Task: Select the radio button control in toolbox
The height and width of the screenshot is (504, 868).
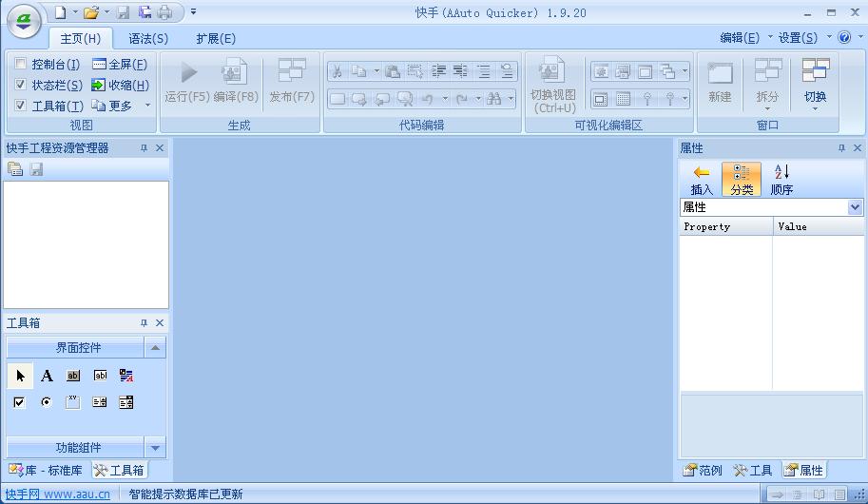Action: [x=46, y=402]
